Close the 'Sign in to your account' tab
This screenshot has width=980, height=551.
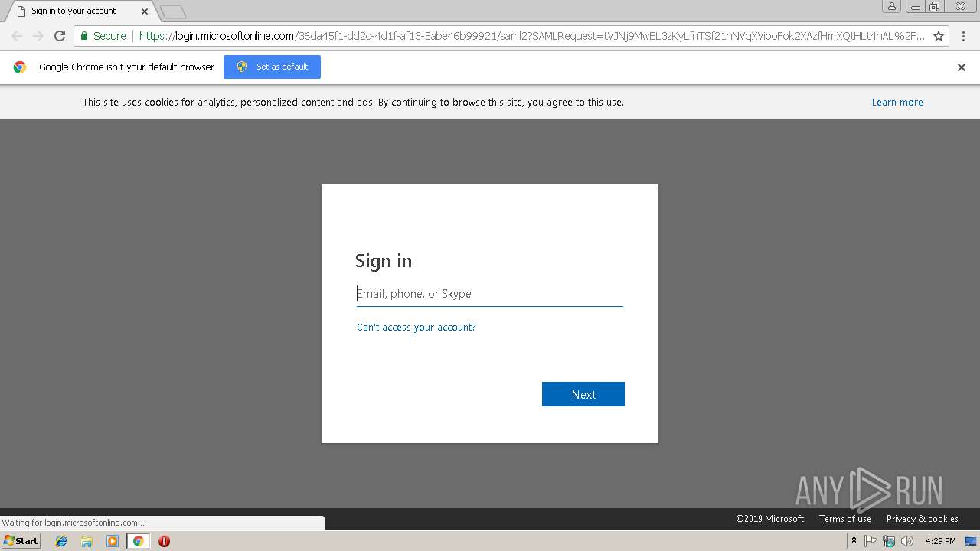click(145, 11)
